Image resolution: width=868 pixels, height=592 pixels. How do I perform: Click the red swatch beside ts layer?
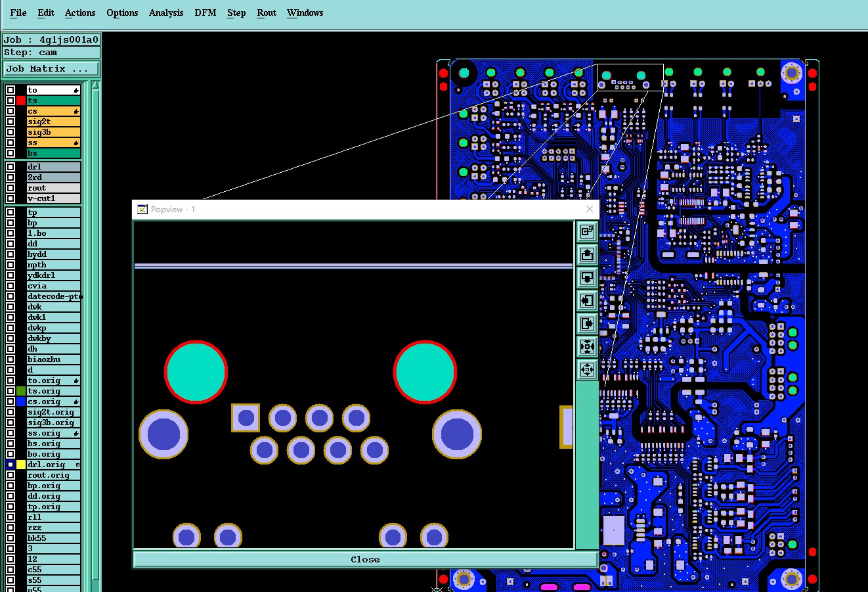tap(21, 101)
